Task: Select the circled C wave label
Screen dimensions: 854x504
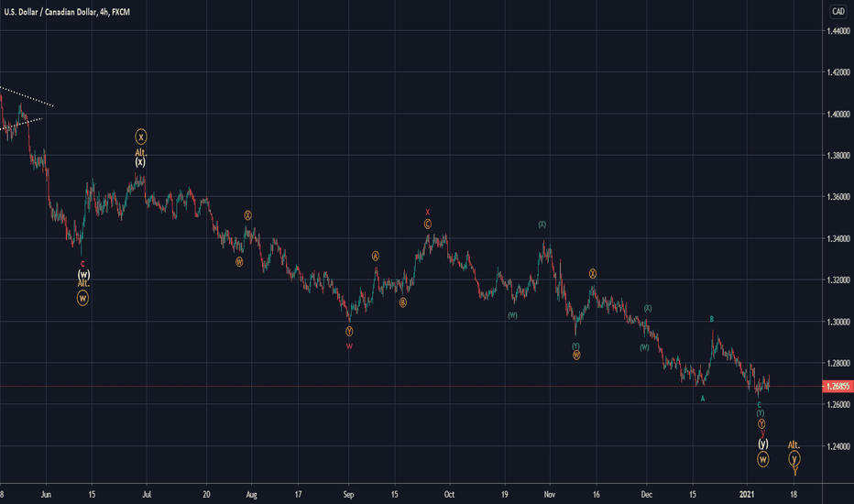Action: point(428,224)
